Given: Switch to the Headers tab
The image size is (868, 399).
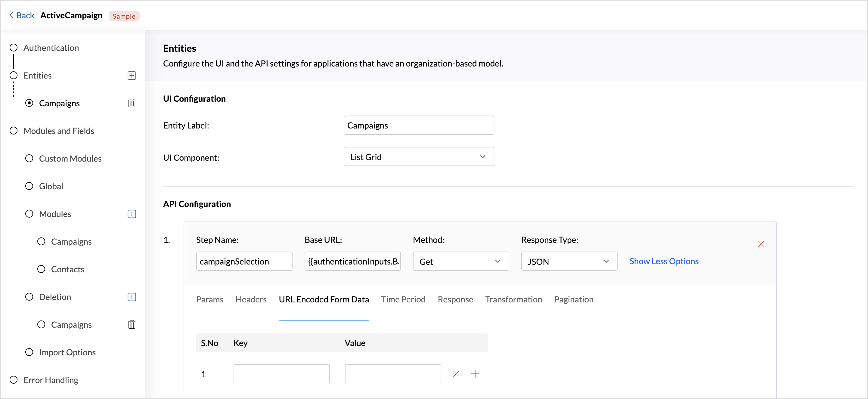Looking at the screenshot, I should point(251,299).
